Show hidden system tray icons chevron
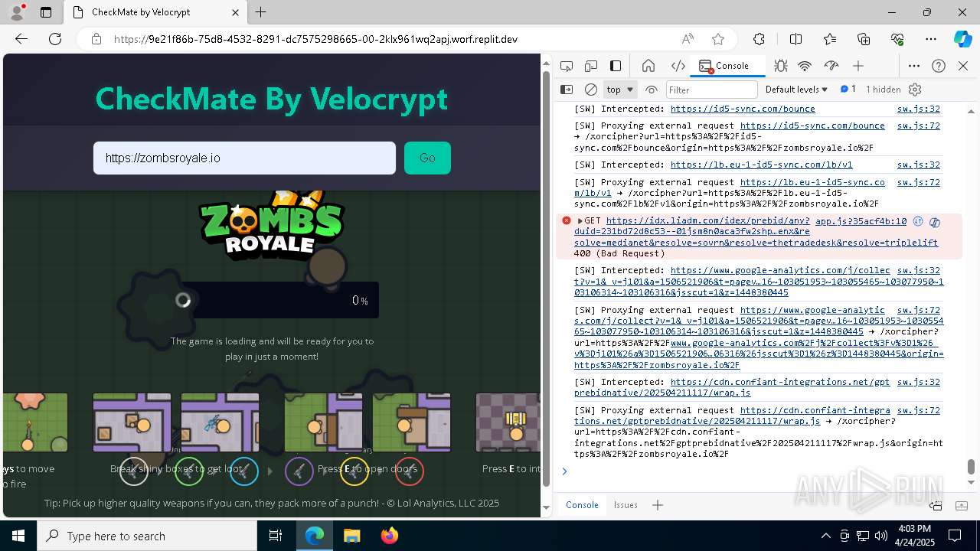The image size is (980, 551). click(825, 536)
